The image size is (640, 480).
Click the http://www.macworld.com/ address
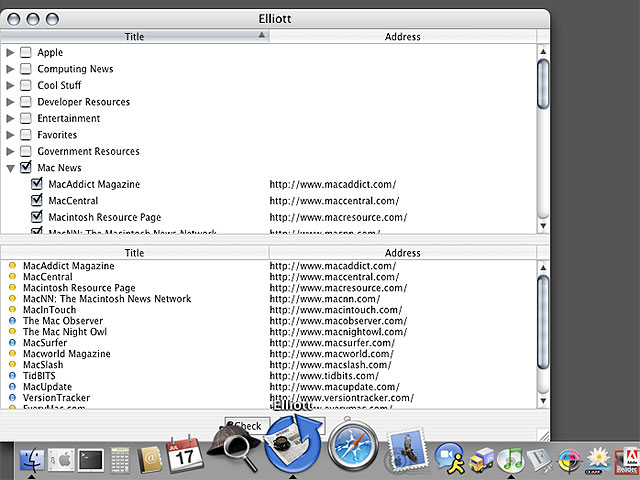pos(331,354)
